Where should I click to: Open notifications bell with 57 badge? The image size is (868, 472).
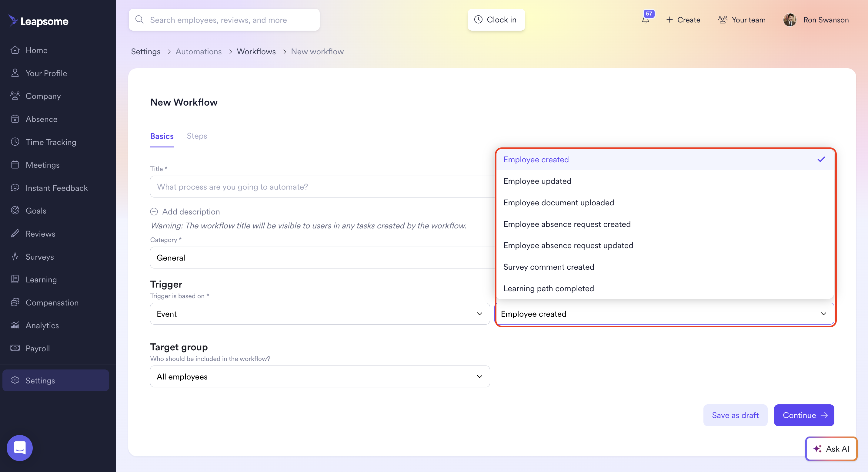646,19
